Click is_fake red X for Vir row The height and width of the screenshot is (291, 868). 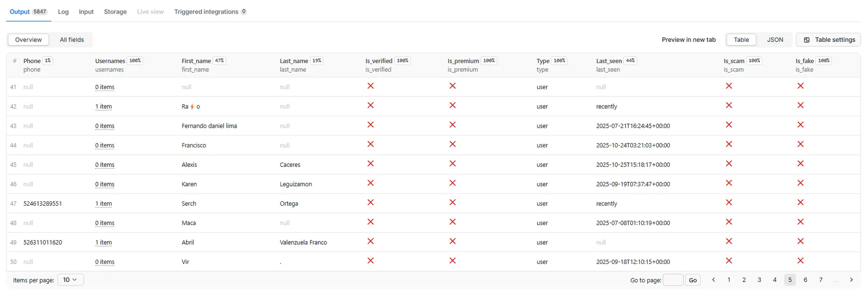[x=800, y=261]
